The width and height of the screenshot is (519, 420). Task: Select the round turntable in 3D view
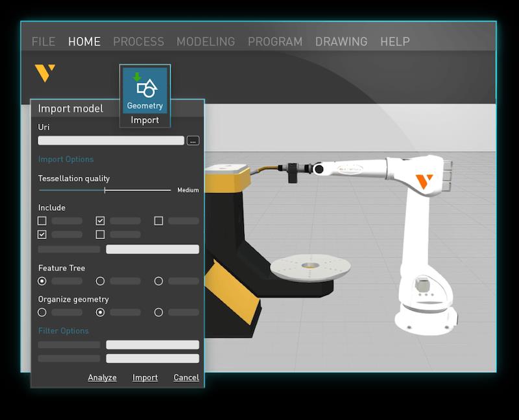click(x=310, y=266)
